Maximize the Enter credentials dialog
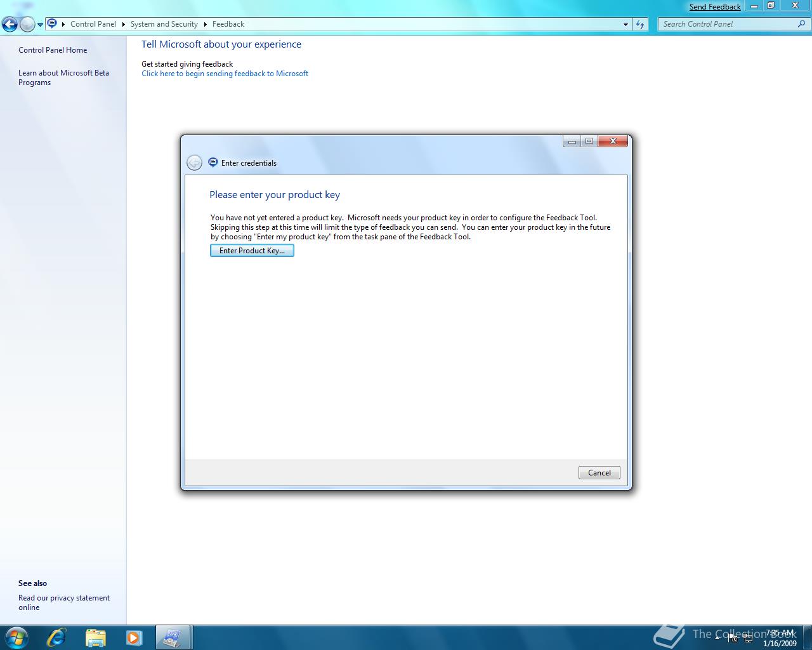This screenshot has height=650, width=812. coord(589,142)
